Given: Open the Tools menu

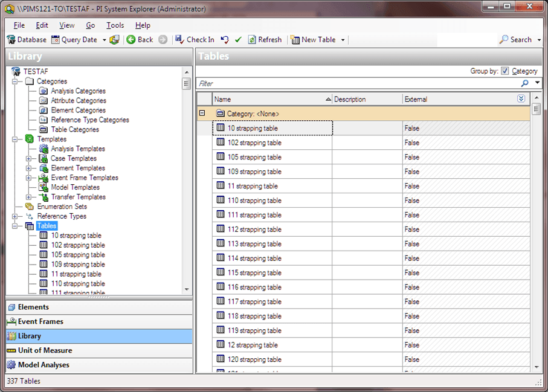Looking at the screenshot, I should (x=115, y=25).
